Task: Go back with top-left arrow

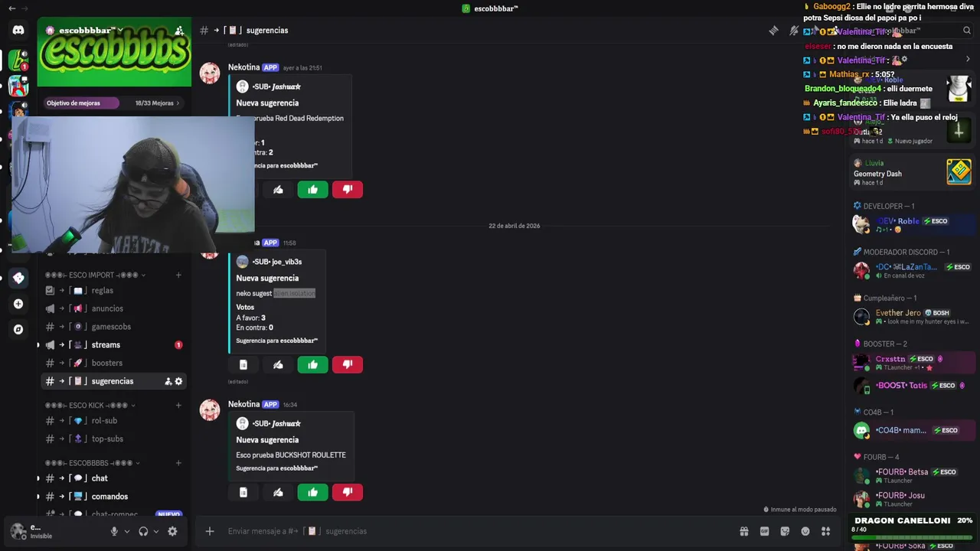Action: [x=11, y=8]
